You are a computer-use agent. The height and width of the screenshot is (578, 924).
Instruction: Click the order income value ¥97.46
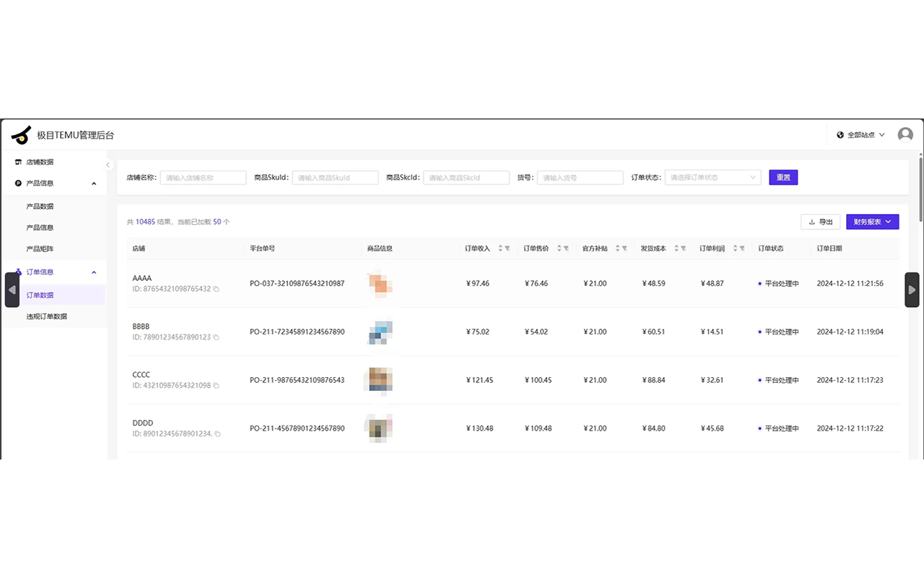(478, 284)
